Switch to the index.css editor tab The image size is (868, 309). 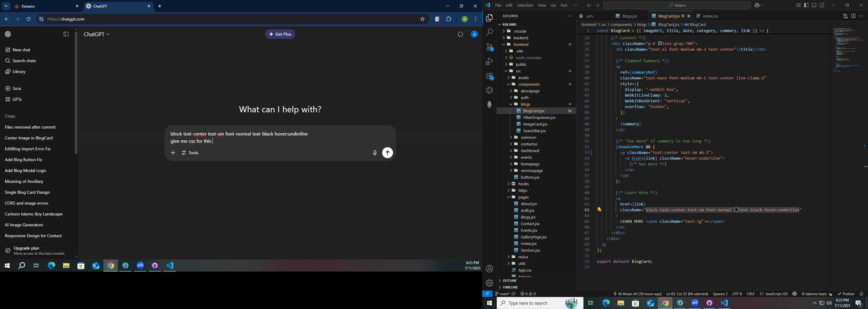coord(710,16)
